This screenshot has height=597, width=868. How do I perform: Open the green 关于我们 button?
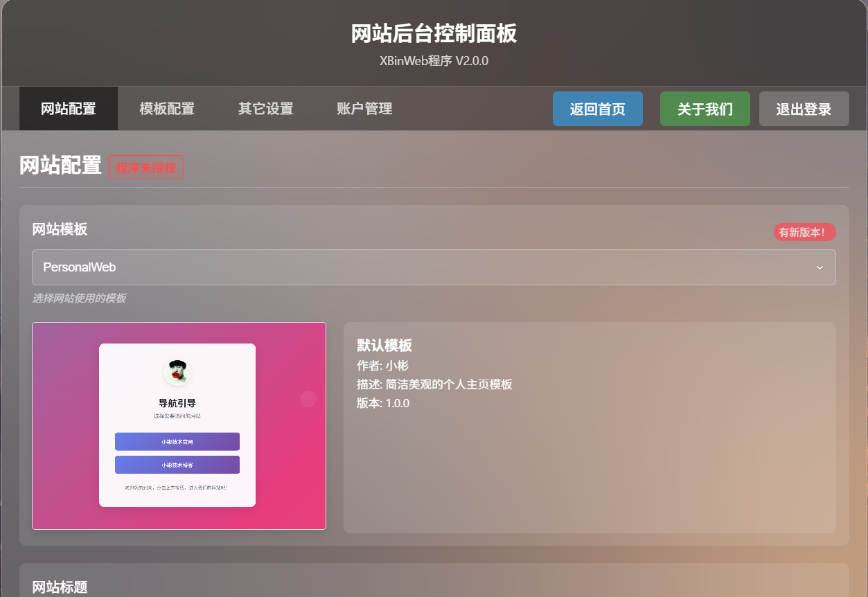[x=705, y=109]
